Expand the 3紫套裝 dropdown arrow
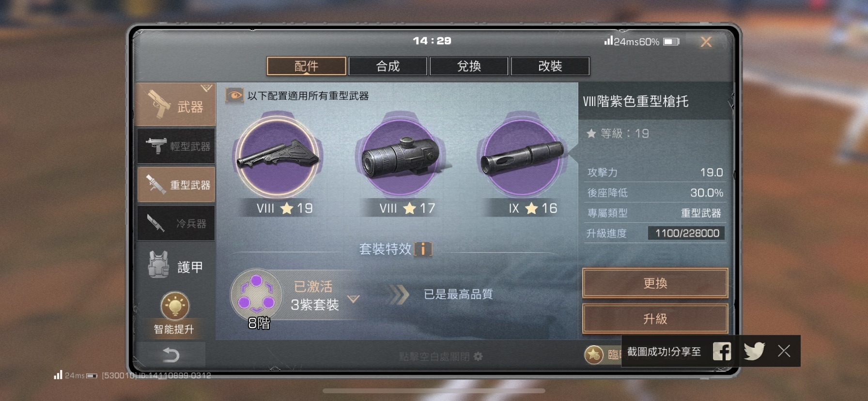 point(353,299)
